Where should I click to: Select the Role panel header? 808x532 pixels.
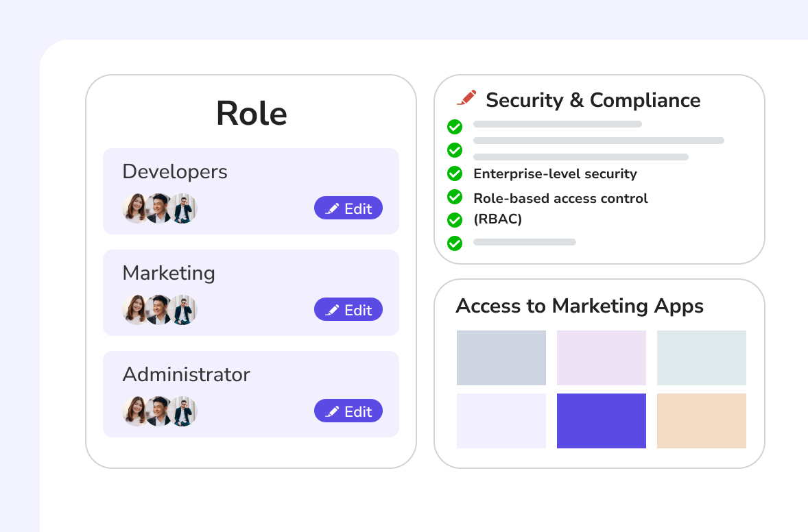tap(251, 112)
